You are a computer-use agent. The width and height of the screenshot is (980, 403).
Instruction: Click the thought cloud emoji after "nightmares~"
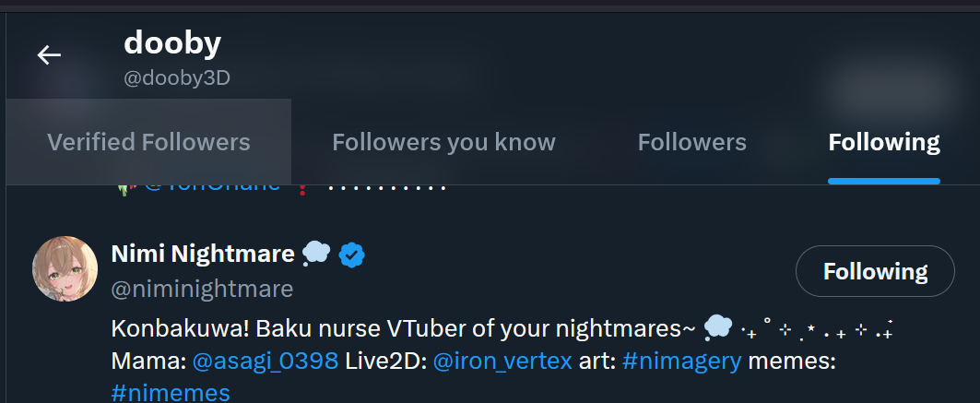point(717,327)
